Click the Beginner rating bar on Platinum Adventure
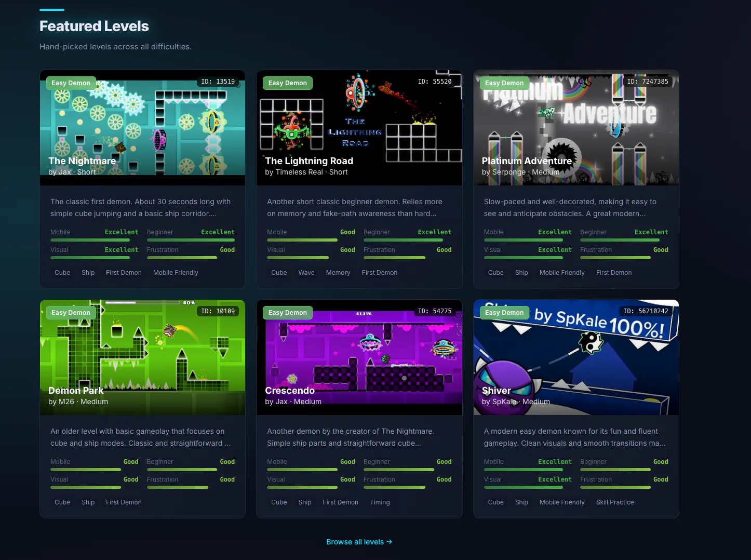The height and width of the screenshot is (560, 751). click(x=624, y=240)
